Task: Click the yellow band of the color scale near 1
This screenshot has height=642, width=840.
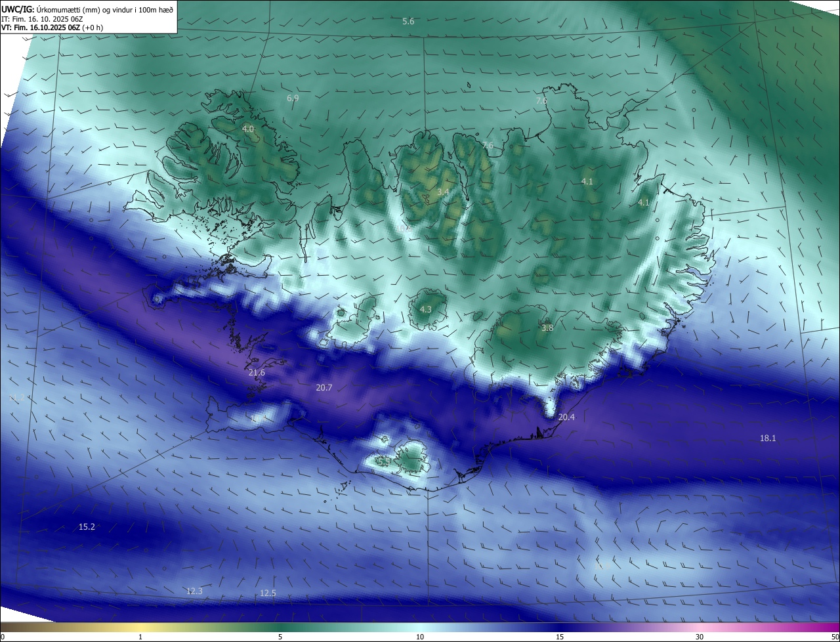Action: coord(140,627)
